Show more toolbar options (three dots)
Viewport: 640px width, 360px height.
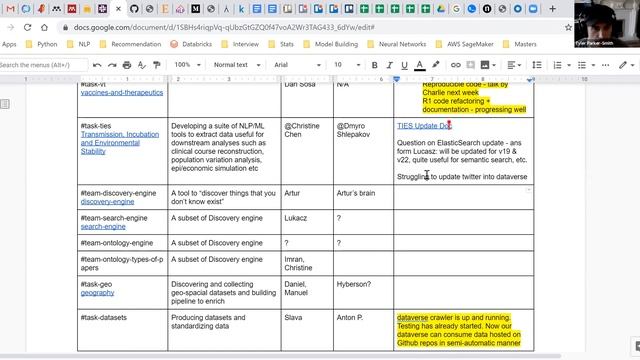click(606, 65)
